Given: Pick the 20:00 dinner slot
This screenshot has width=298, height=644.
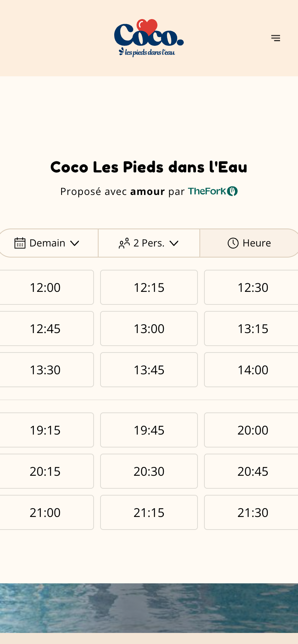Looking at the screenshot, I should (x=252, y=430).
